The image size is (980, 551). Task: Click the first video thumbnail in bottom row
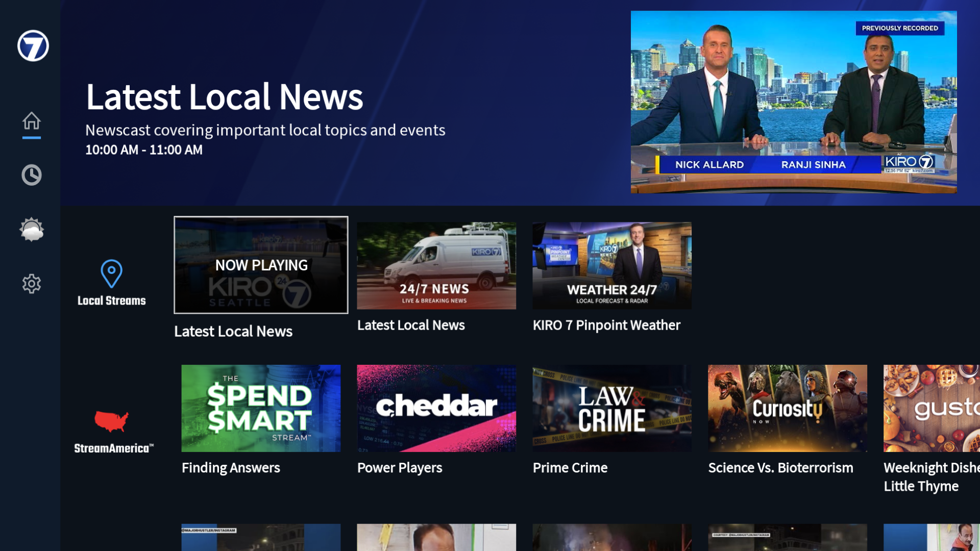coord(261,537)
